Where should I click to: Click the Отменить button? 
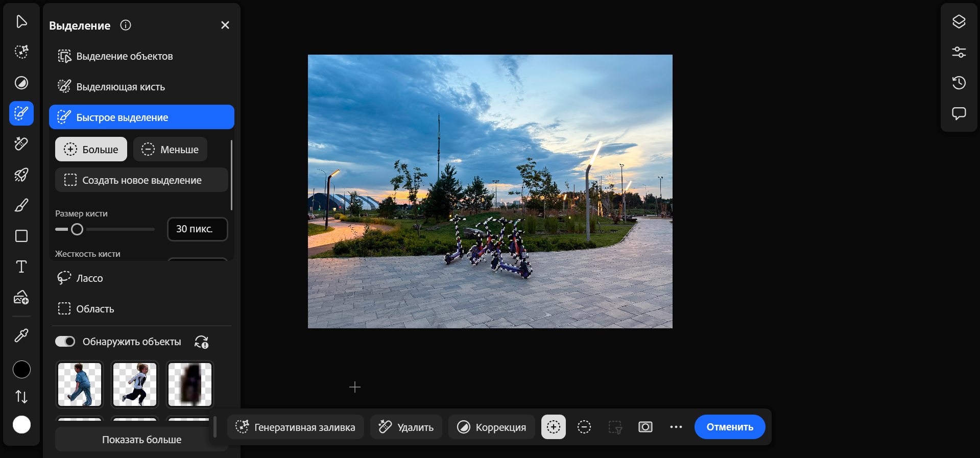pyautogui.click(x=730, y=427)
